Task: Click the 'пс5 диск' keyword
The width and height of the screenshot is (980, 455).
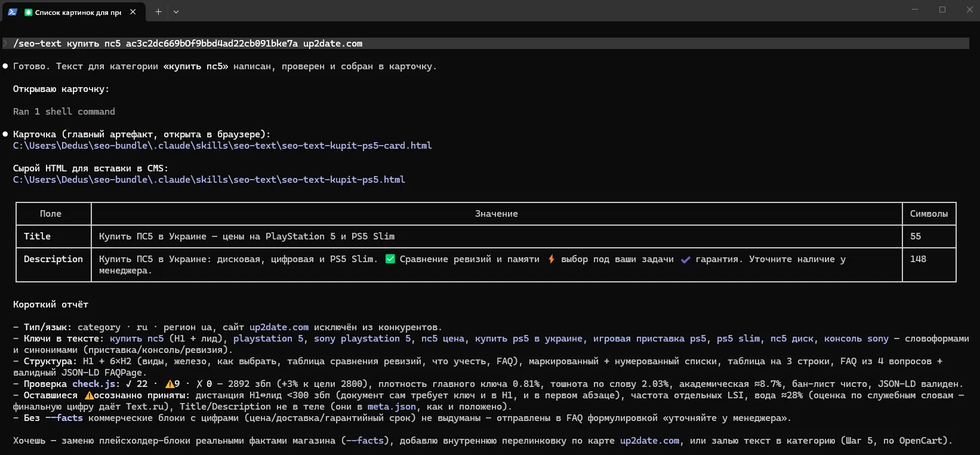Action: [792, 339]
